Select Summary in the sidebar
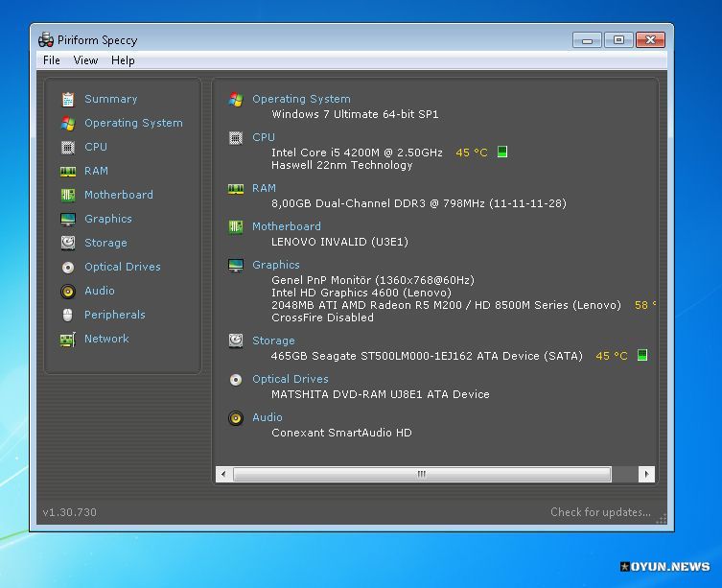722x588 pixels. pos(111,99)
